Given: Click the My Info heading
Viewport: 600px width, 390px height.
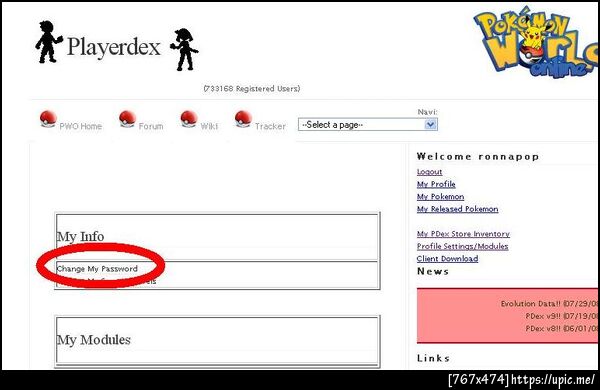Looking at the screenshot, I should click(x=80, y=237).
